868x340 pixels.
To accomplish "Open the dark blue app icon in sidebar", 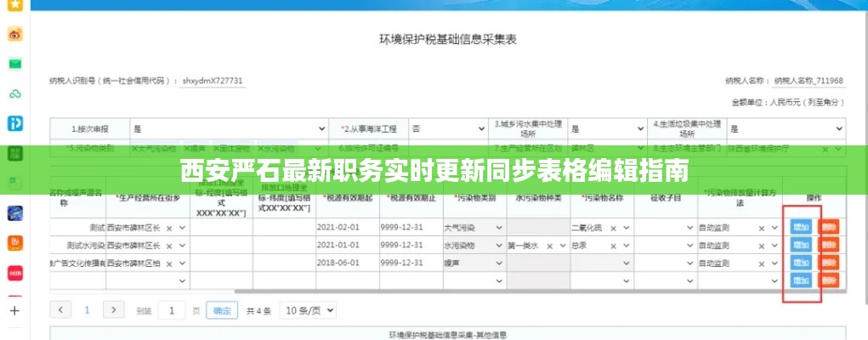I will [x=14, y=213].
